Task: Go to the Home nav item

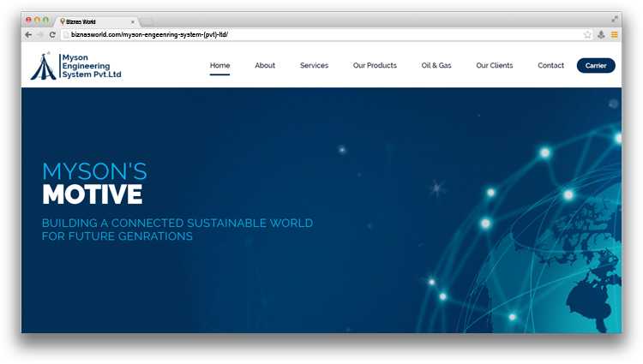Action: pos(219,66)
